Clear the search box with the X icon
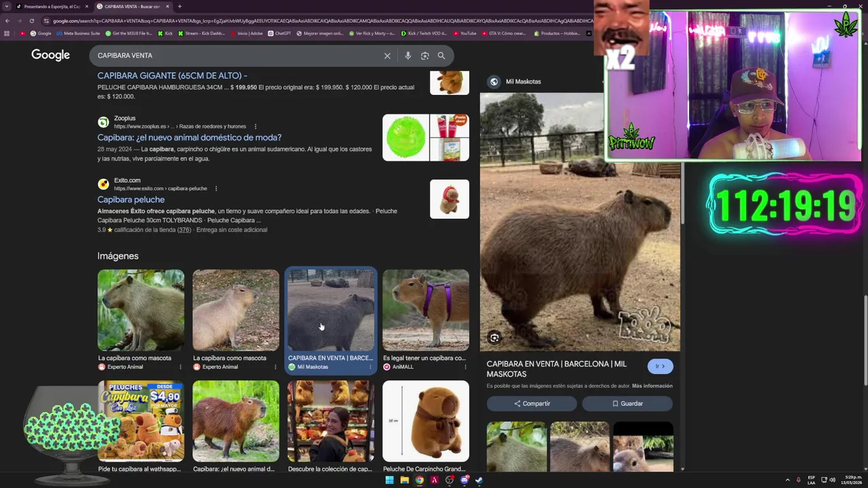Viewport: 868px width, 488px height. coord(387,56)
